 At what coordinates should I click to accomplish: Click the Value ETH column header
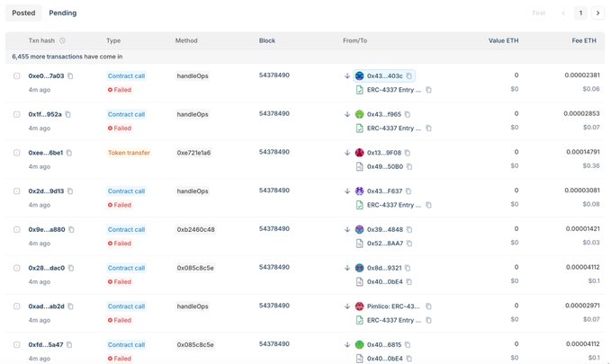click(x=503, y=40)
